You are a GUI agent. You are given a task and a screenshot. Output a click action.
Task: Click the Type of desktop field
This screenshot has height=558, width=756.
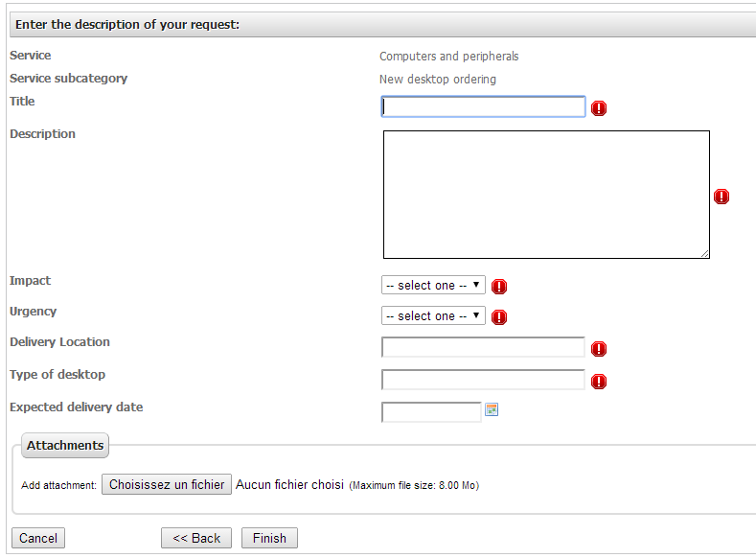click(x=483, y=380)
